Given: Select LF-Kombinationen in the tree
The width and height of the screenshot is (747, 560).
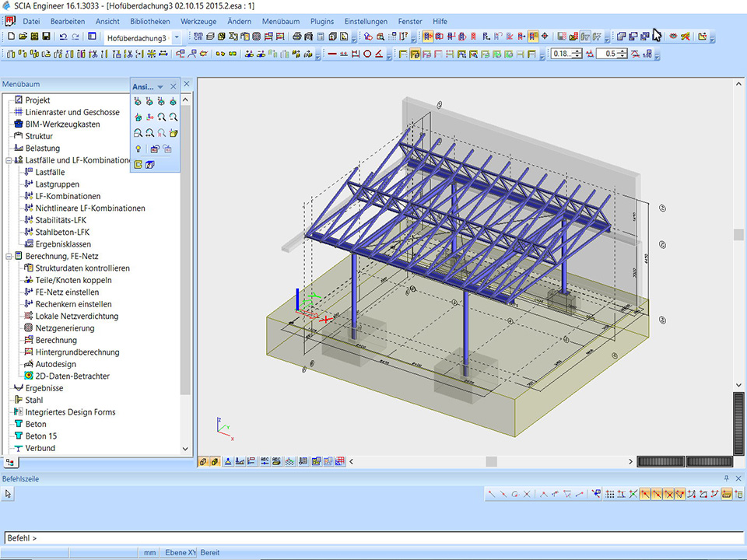Looking at the screenshot, I should [68, 196].
